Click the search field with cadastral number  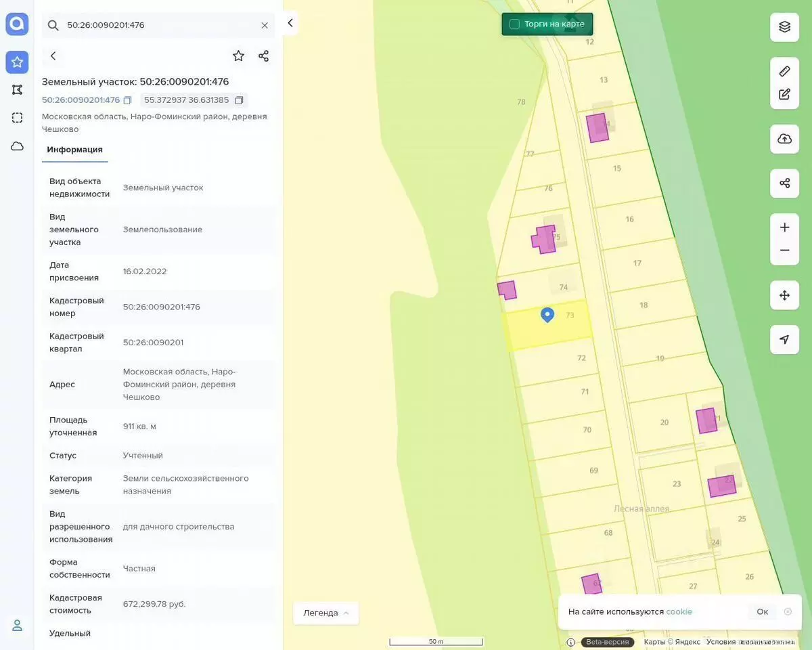point(159,25)
